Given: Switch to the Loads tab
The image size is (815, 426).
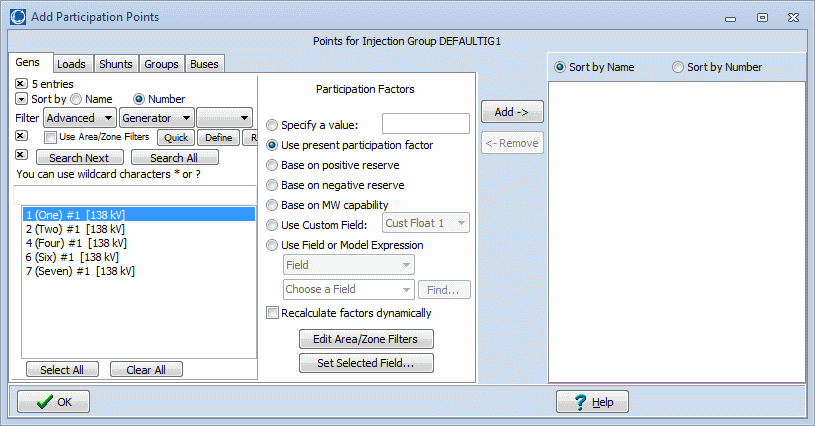Looking at the screenshot, I should point(71,64).
